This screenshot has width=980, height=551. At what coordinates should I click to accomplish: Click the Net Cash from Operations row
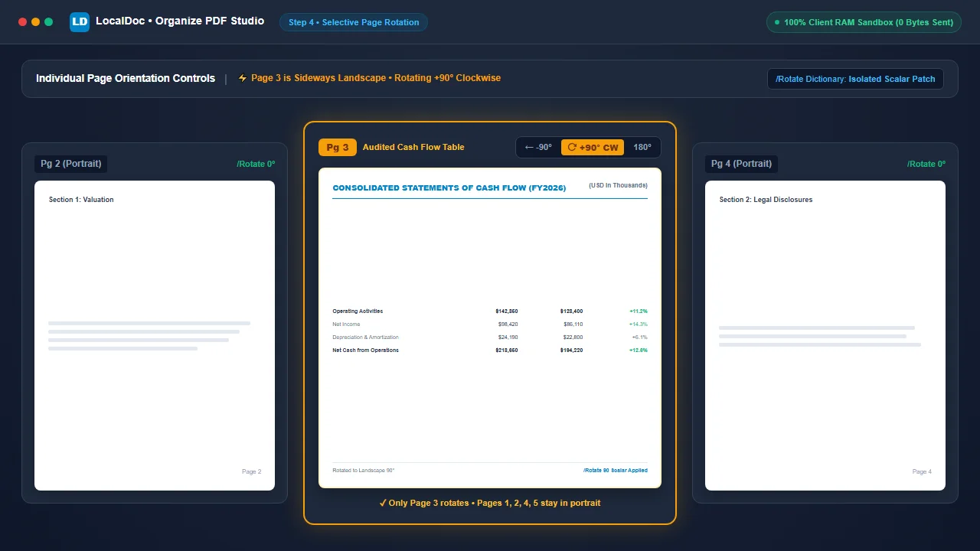click(490, 350)
